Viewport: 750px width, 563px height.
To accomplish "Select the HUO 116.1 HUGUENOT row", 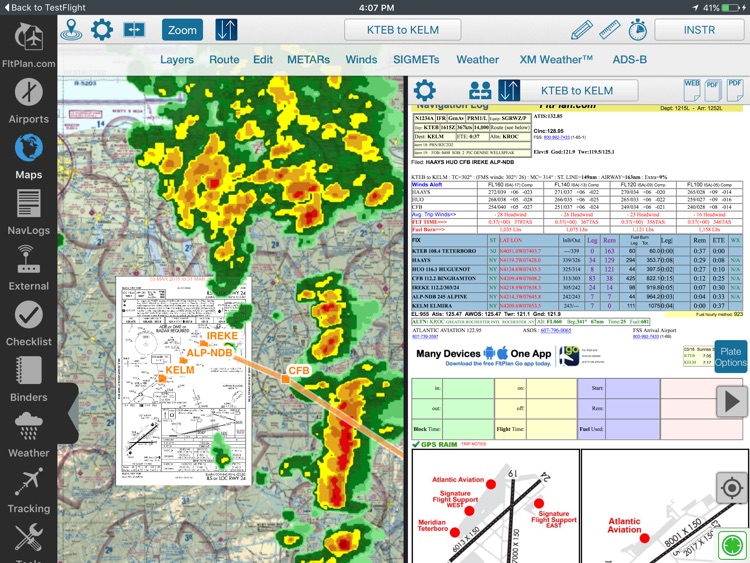I will click(x=577, y=269).
